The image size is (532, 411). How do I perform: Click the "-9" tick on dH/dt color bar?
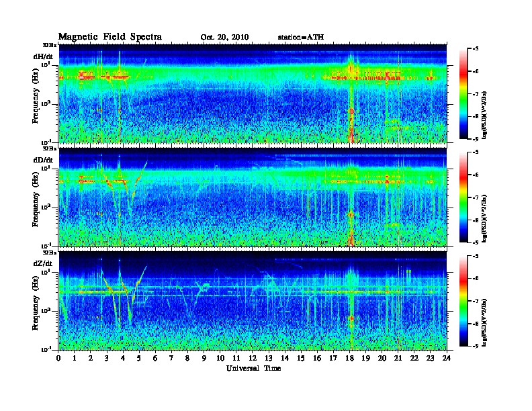[476, 139]
